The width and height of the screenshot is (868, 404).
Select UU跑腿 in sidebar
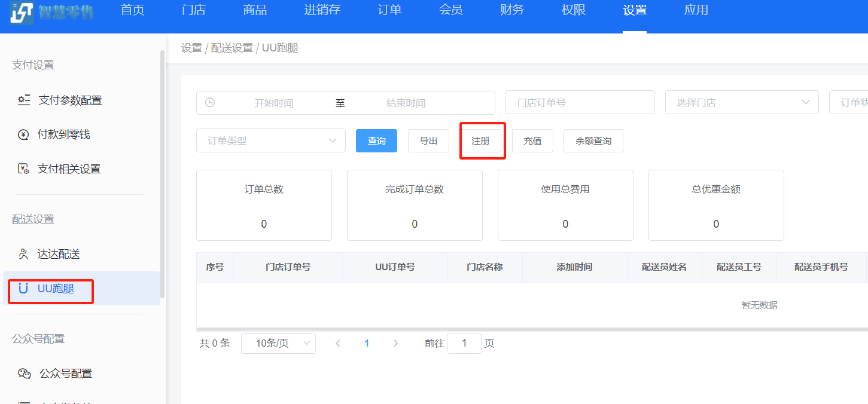coord(82,289)
